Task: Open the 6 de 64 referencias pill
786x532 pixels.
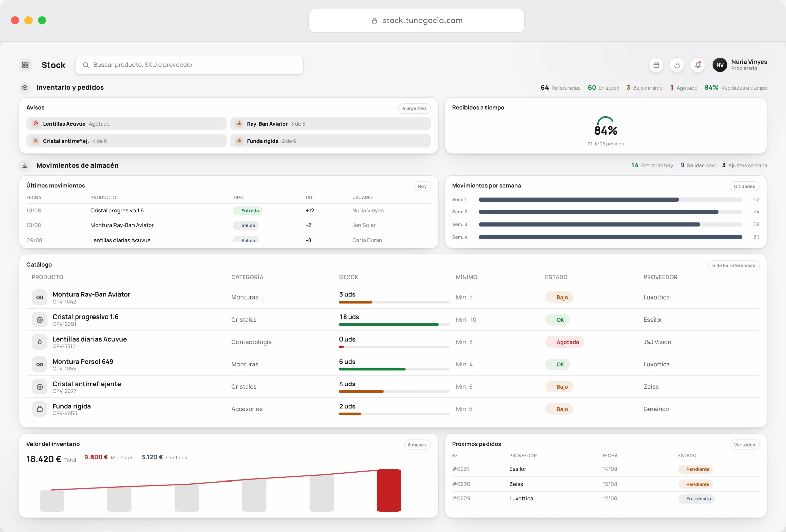Action: (x=733, y=265)
